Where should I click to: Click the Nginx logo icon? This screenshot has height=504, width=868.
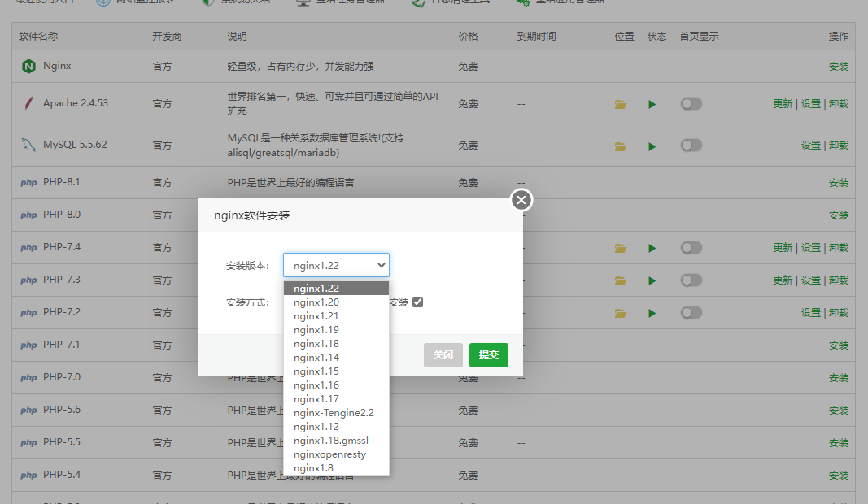coord(28,67)
